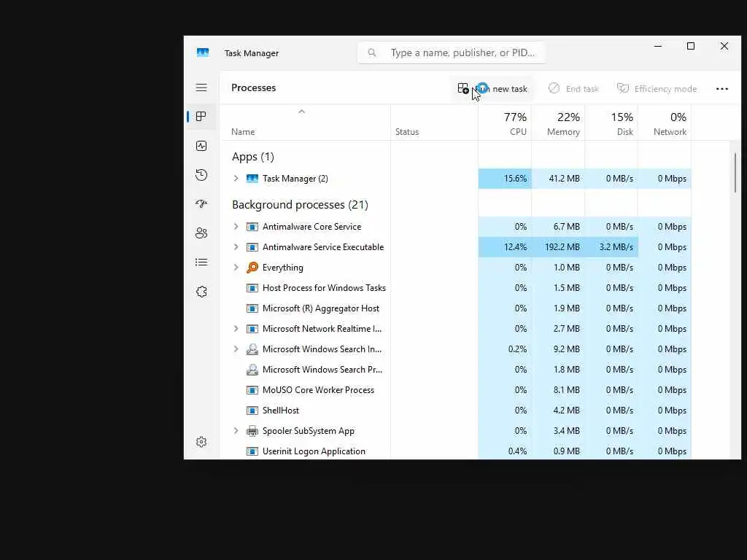This screenshot has width=747, height=560.
Task: Click the Host Process for Windows Tasks icon
Action: pyautogui.click(x=252, y=288)
